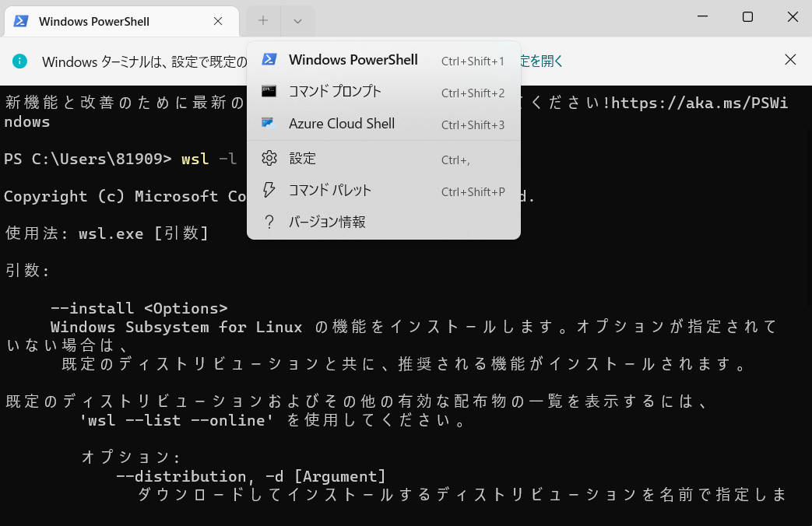Open コマンド パレット menu entry

coord(384,191)
